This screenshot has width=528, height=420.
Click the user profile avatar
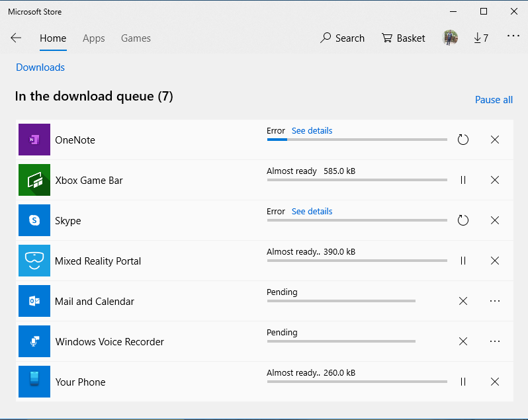click(450, 38)
